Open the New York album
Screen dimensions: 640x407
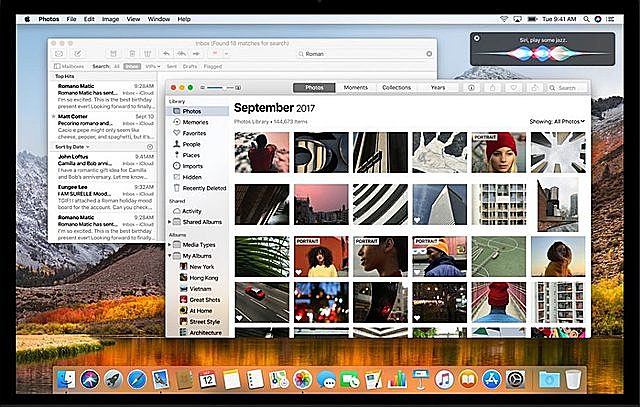[x=197, y=267]
